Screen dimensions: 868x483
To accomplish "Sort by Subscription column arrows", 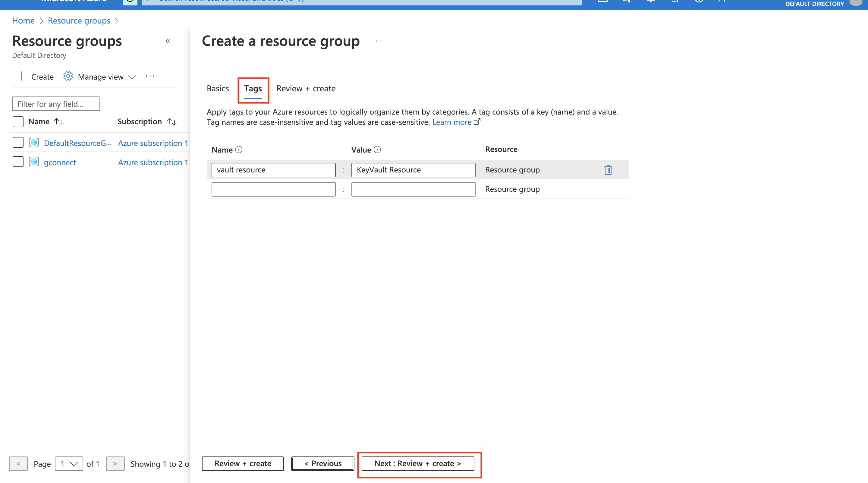I will [x=172, y=122].
